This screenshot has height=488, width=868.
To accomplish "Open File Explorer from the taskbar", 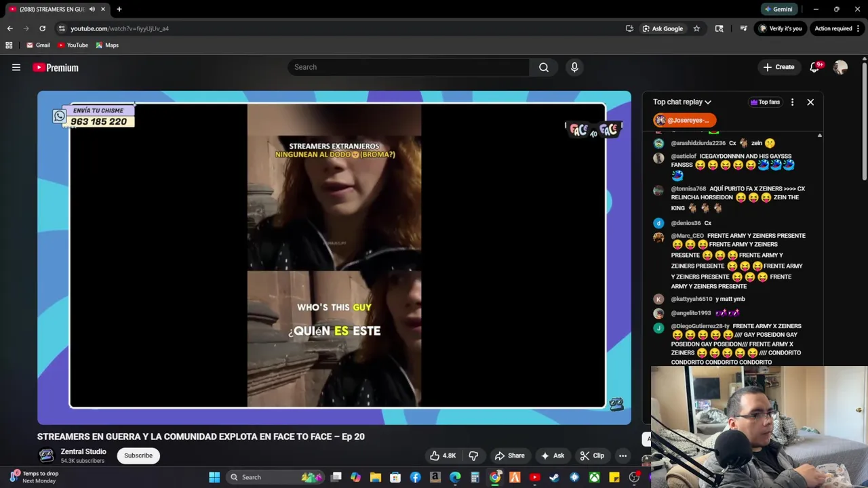I will tap(375, 477).
